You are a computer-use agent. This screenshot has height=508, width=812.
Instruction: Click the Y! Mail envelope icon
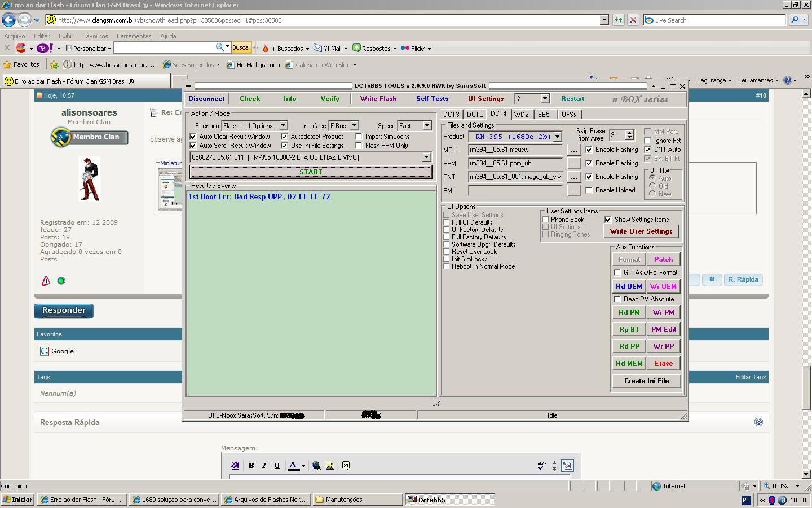coord(318,48)
